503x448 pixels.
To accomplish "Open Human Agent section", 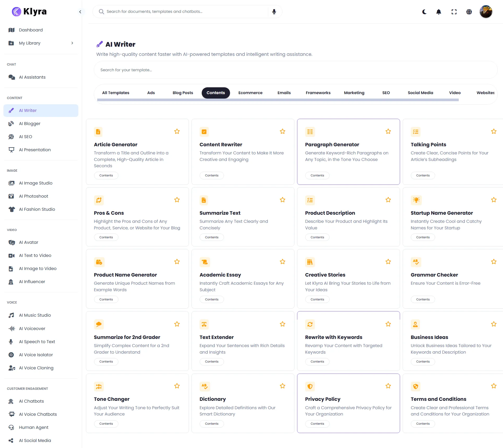I will [x=41, y=427].
